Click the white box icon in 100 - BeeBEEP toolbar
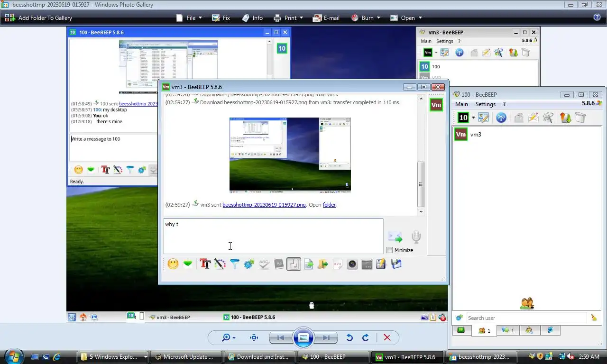607x364 pixels. [580, 118]
